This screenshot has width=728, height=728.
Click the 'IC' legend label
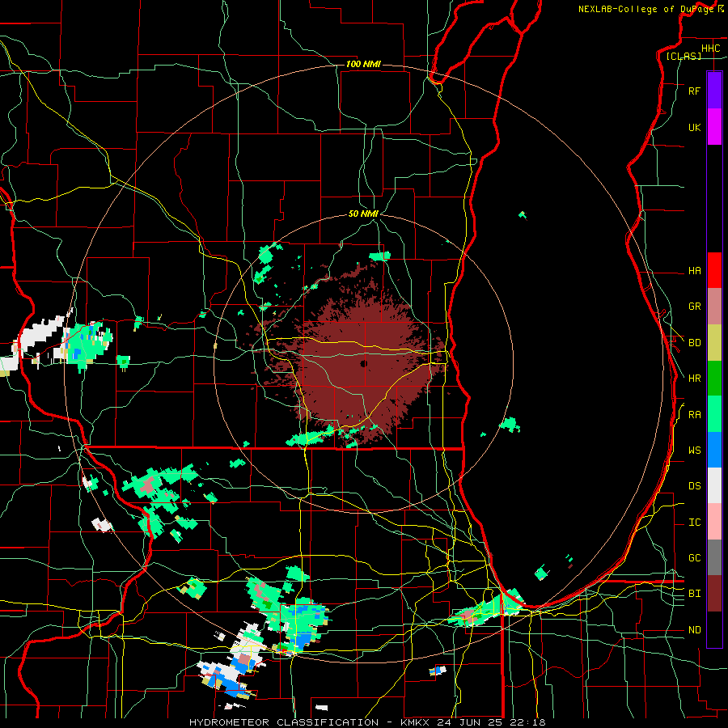694,523
